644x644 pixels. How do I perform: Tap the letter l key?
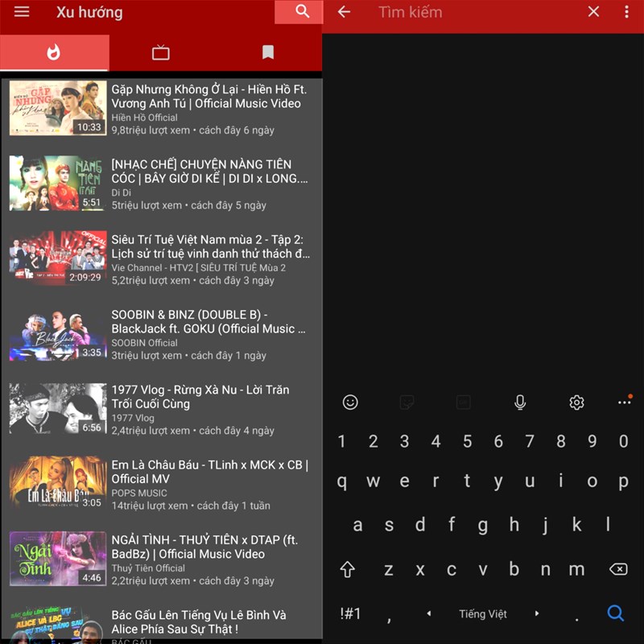tap(608, 525)
